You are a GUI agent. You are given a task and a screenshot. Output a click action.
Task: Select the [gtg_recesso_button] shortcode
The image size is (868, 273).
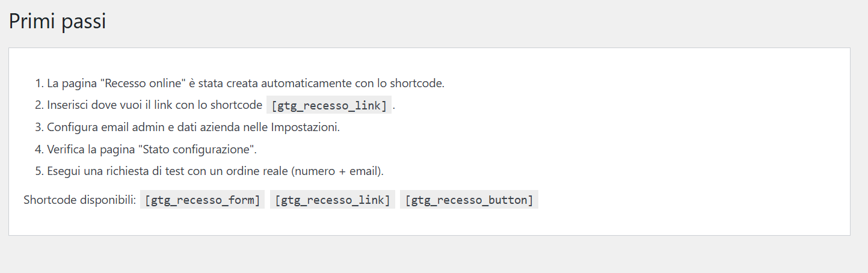pyautogui.click(x=469, y=200)
